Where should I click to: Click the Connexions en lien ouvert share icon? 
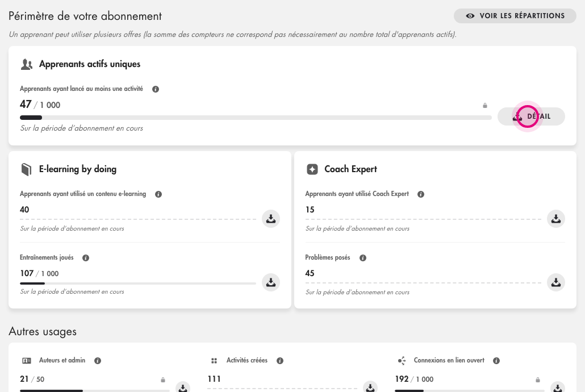[402, 361]
